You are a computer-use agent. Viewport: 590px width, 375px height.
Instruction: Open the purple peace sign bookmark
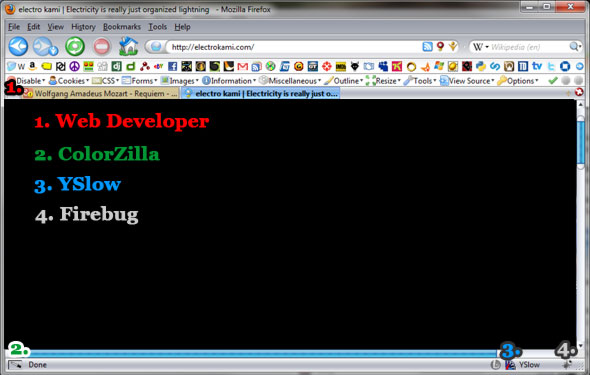(x=74, y=67)
